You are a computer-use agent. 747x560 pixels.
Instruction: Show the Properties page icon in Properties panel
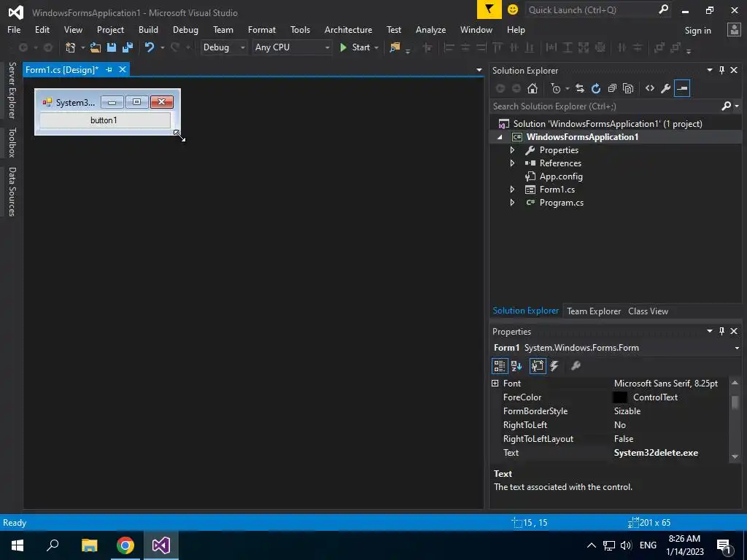tap(538, 366)
